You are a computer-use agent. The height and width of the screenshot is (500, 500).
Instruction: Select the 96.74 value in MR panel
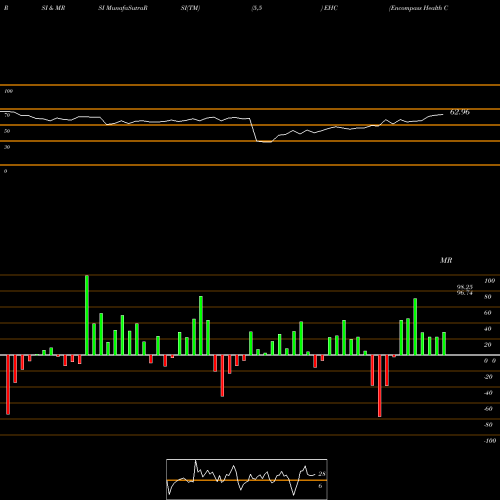coord(465,293)
